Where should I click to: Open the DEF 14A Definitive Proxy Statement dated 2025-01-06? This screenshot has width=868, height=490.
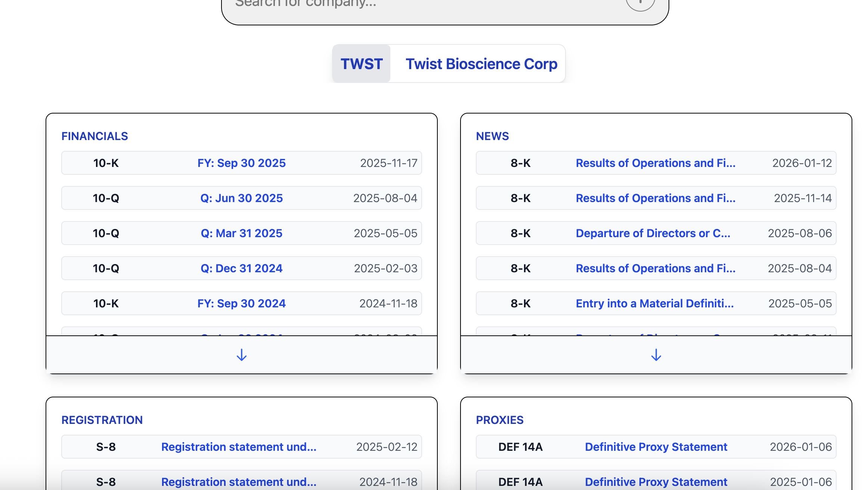(x=656, y=482)
